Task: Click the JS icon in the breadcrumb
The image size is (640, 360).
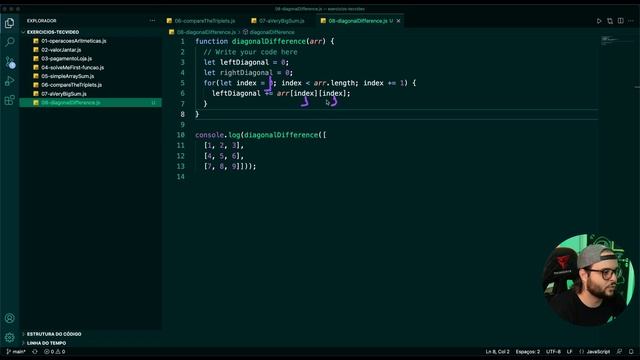Action: (171, 32)
